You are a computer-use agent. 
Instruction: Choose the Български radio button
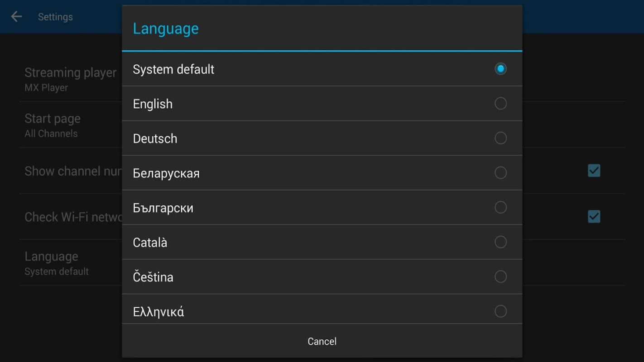pyautogui.click(x=500, y=207)
